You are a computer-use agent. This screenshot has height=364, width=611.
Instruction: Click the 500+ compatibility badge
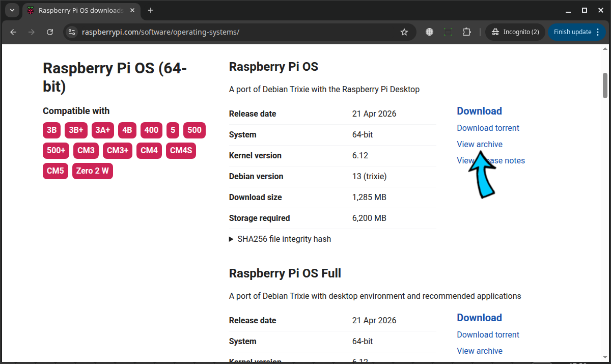point(56,150)
